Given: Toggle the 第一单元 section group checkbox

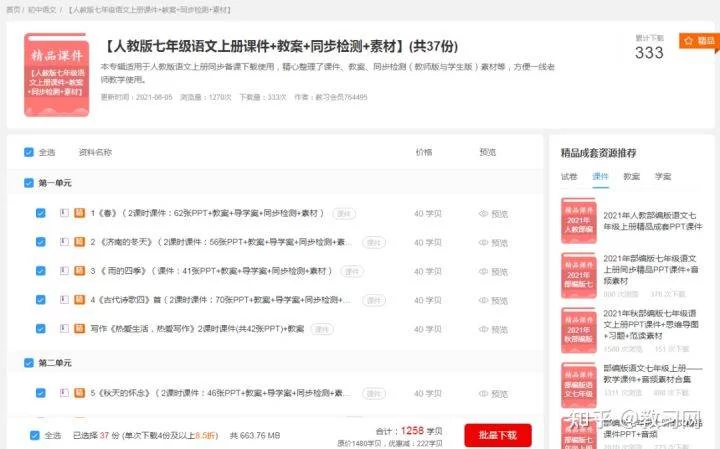Looking at the screenshot, I should [x=28, y=183].
